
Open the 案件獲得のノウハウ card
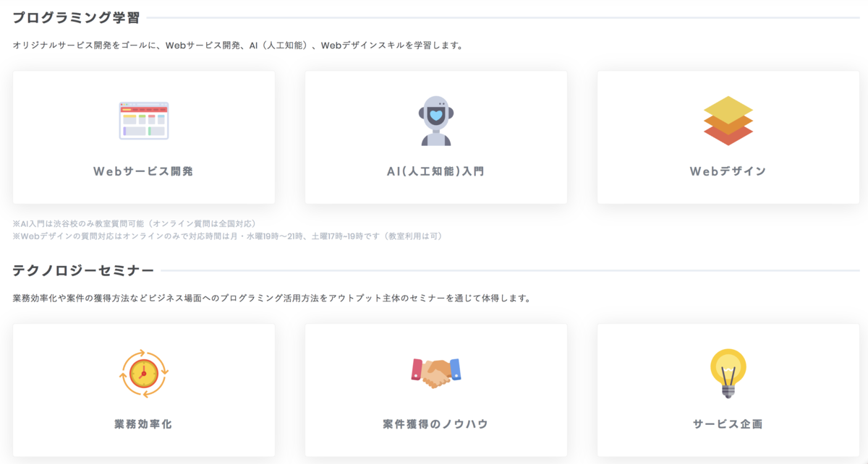tap(436, 390)
